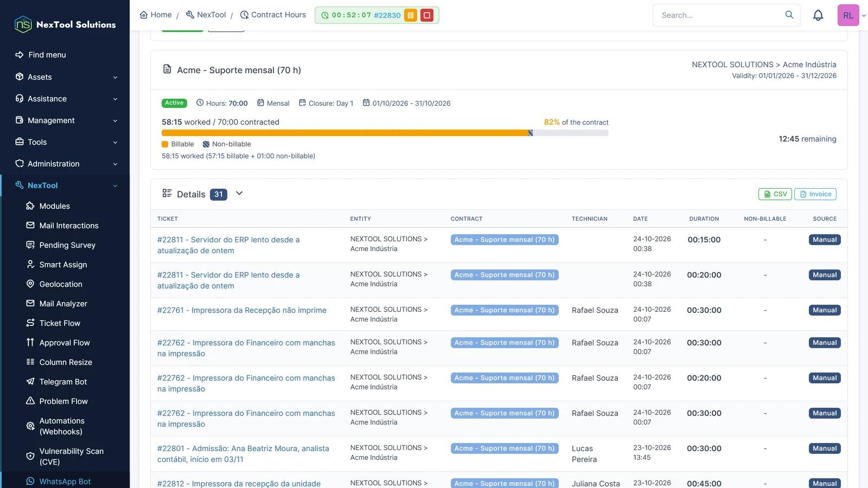Click the Mail Analyzer envelope icon
The height and width of the screenshot is (488, 868).
pyautogui.click(x=30, y=303)
